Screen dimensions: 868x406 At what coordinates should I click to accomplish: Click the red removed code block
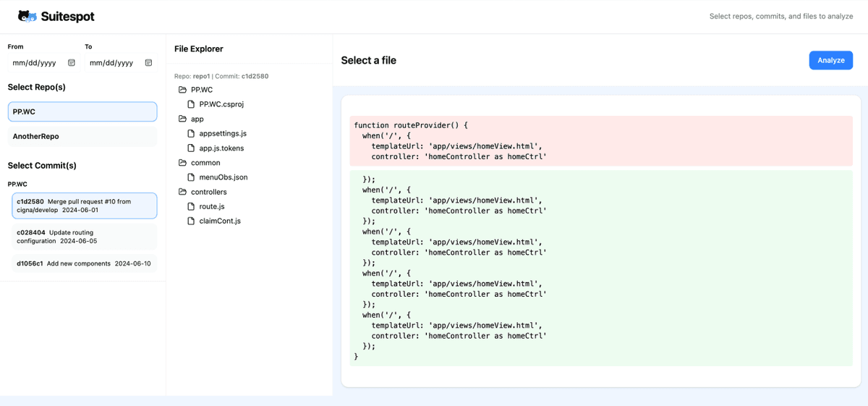coord(601,141)
